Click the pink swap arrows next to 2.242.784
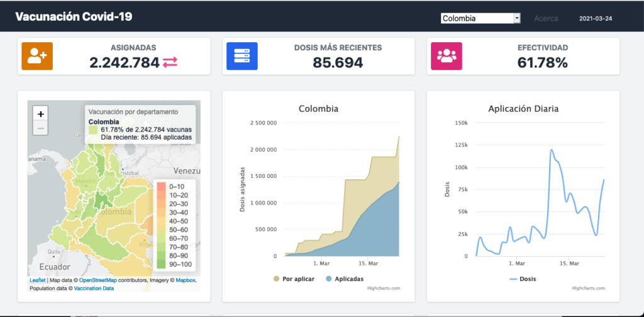Image resolution: width=644 pixels, height=317 pixels. click(170, 62)
